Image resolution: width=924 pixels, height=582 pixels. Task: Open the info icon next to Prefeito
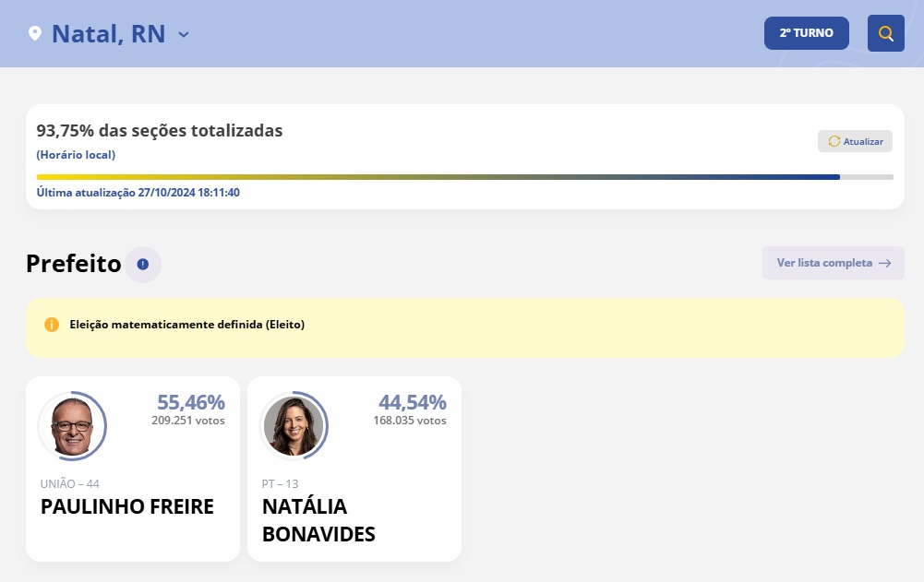142,264
